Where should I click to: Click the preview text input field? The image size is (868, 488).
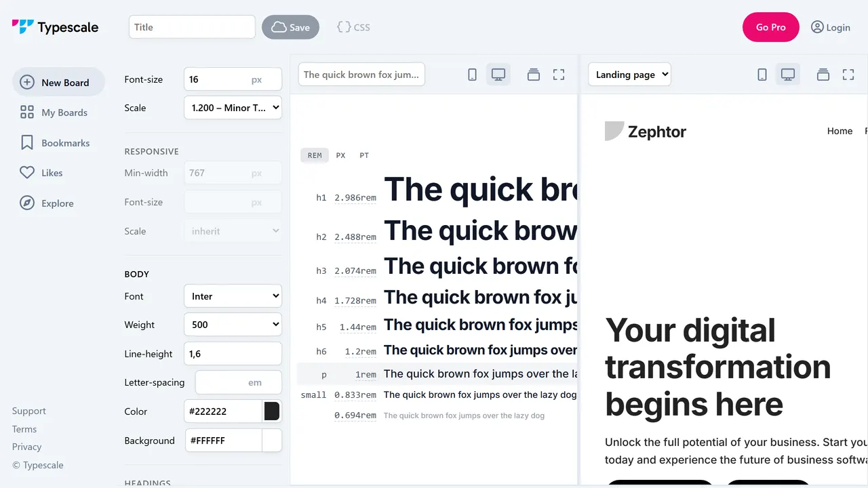(x=361, y=75)
